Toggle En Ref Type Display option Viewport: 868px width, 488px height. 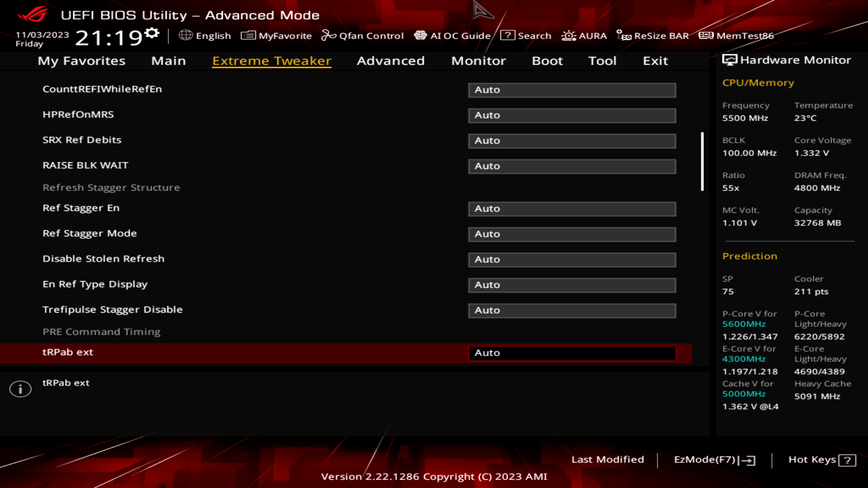pos(571,285)
